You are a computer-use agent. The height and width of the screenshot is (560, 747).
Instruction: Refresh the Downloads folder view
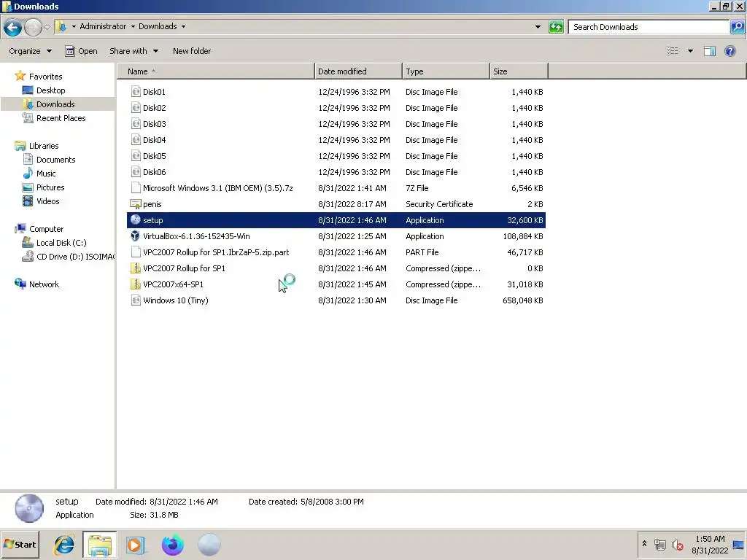(x=556, y=27)
